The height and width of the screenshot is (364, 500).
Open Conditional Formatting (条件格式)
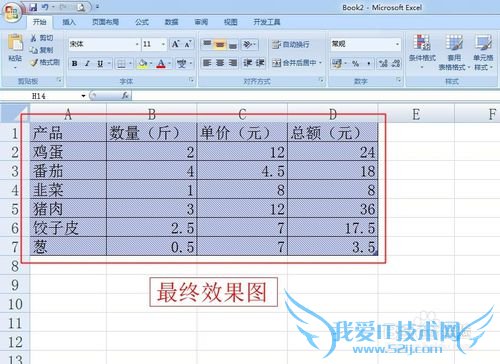(422, 51)
